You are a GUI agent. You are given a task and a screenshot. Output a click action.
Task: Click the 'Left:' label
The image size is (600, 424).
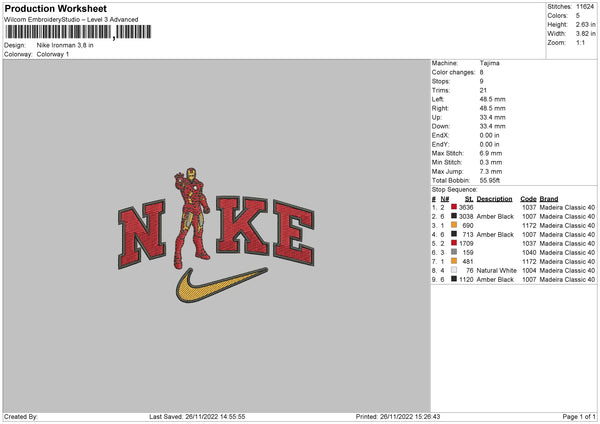[x=438, y=99]
